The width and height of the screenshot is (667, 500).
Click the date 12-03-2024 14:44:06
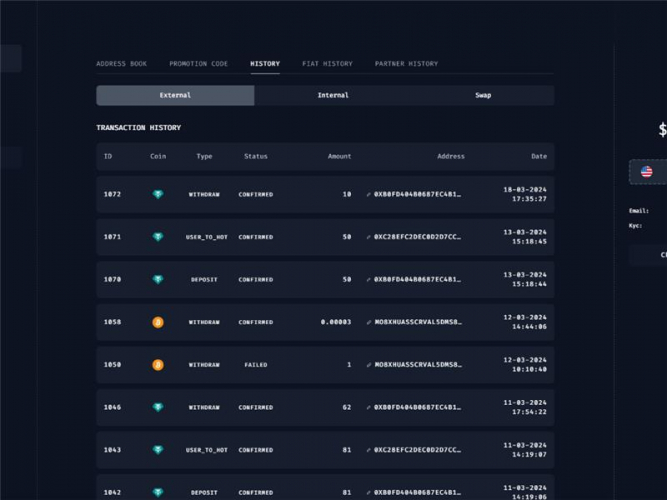tap(525, 322)
